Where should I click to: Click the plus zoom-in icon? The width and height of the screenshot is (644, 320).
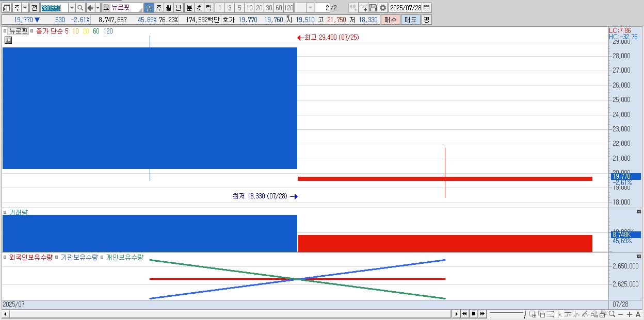tap(630, 314)
